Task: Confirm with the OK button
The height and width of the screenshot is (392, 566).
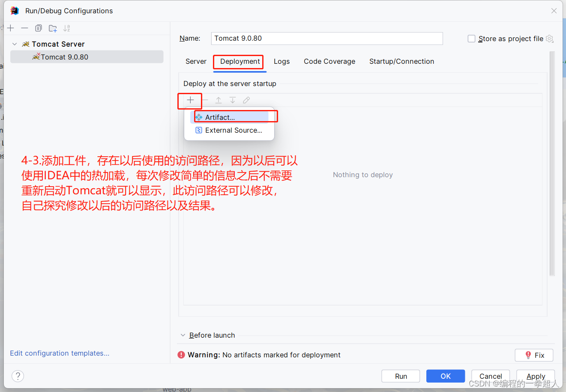Action: coord(446,376)
